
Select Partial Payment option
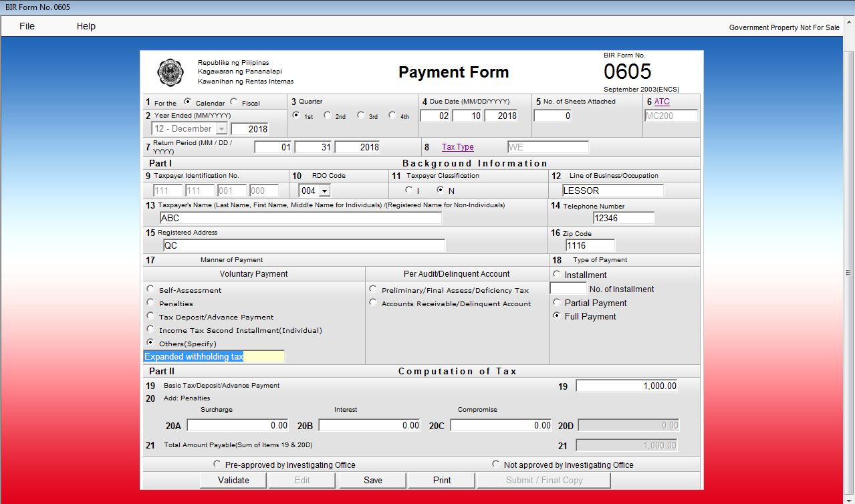pyautogui.click(x=557, y=303)
